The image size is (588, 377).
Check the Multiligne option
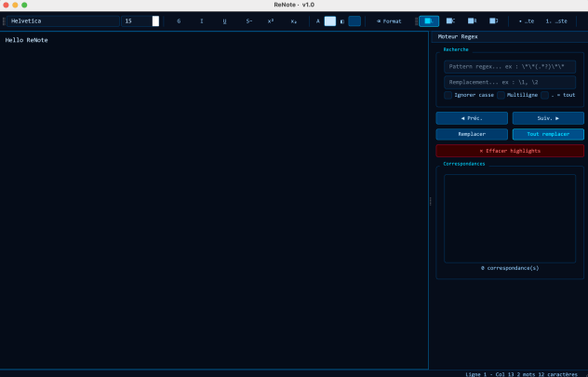[x=501, y=95]
